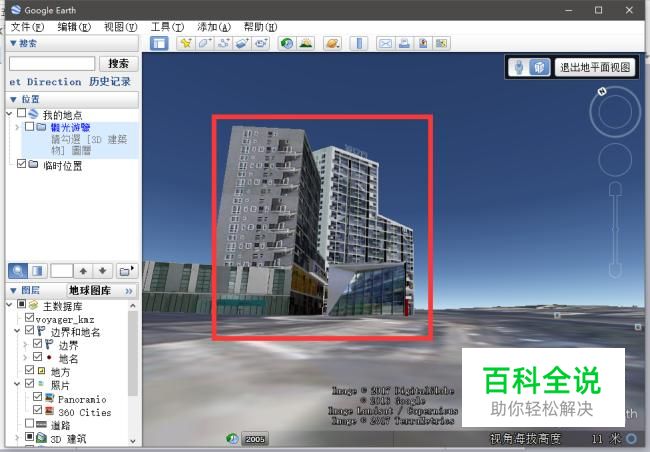Uncheck the 地方 layer checkbox
Viewport: 650px width, 452px height.
[x=29, y=369]
